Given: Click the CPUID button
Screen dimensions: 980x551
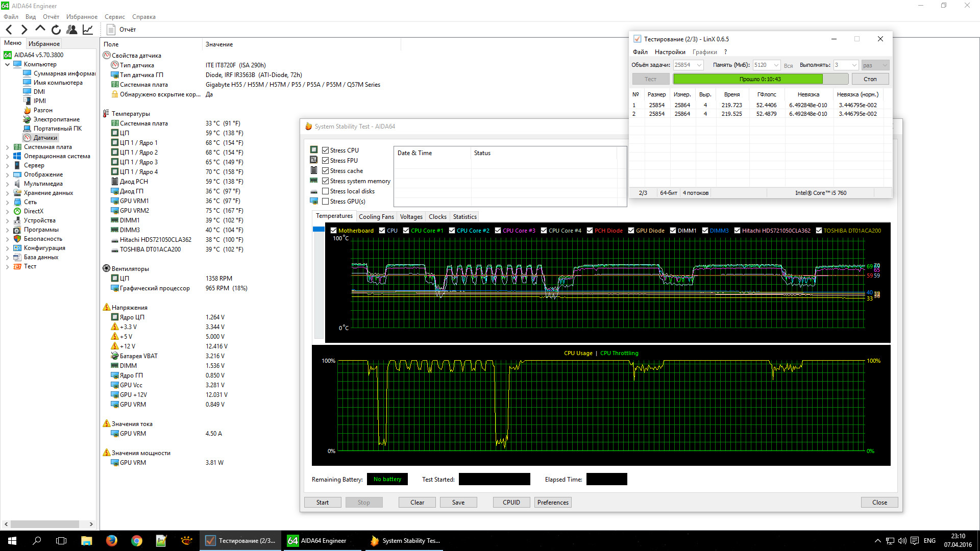Looking at the screenshot, I should [x=511, y=503].
